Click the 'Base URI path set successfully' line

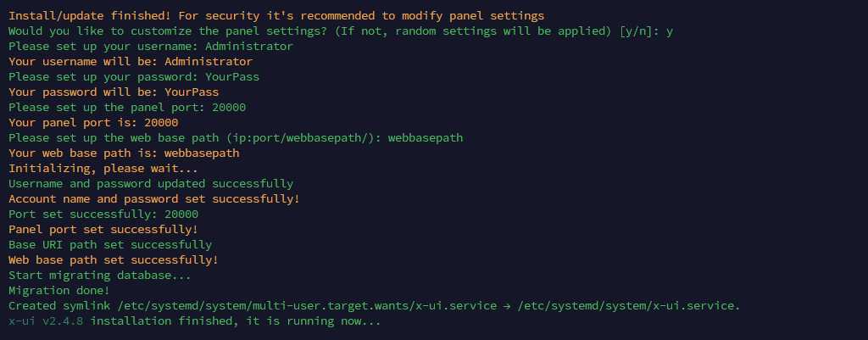click(110, 245)
